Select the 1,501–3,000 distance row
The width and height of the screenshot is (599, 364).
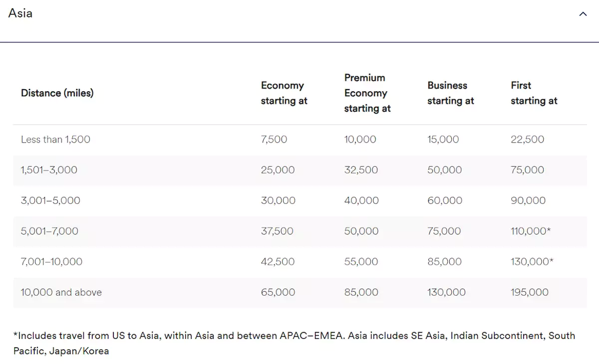(x=49, y=170)
